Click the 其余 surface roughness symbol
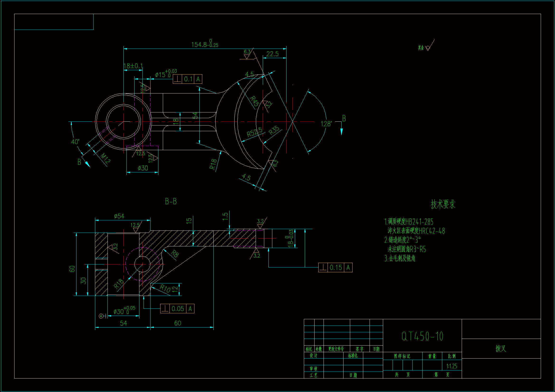The image size is (555, 392). tap(427, 47)
